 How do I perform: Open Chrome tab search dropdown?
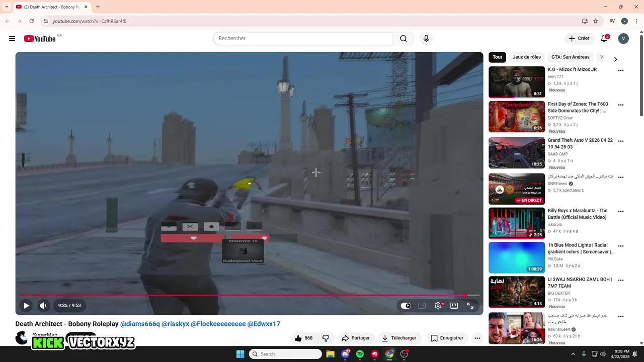[7, 7]
